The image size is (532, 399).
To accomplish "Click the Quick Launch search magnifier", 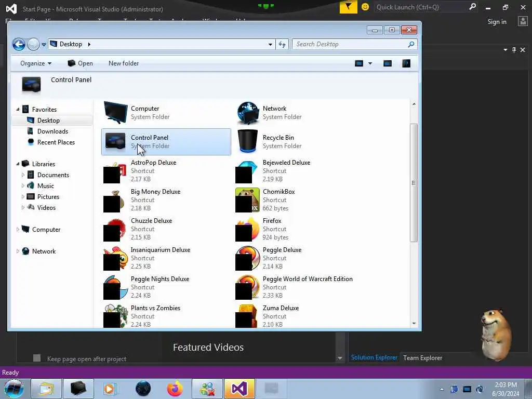I will click(x=472, y=7).
